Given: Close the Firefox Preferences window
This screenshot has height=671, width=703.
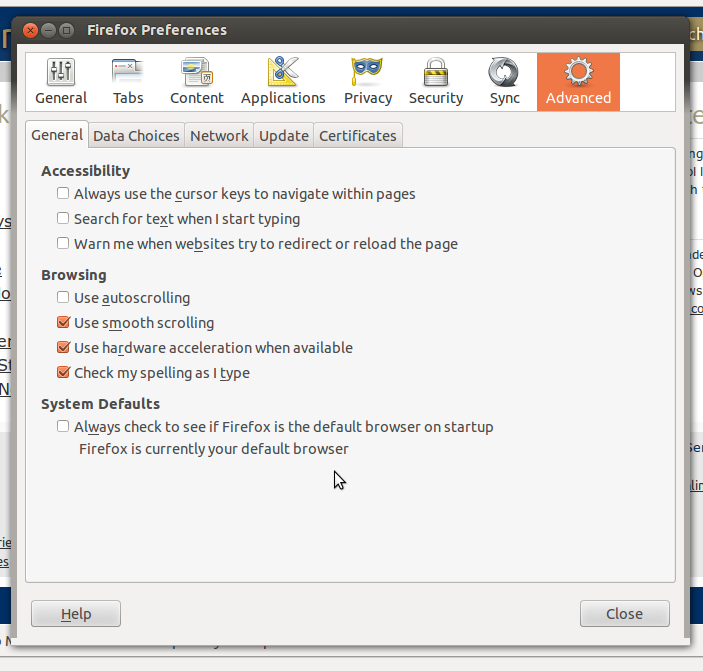Looking at the screenshot, I should pos(30,30).
